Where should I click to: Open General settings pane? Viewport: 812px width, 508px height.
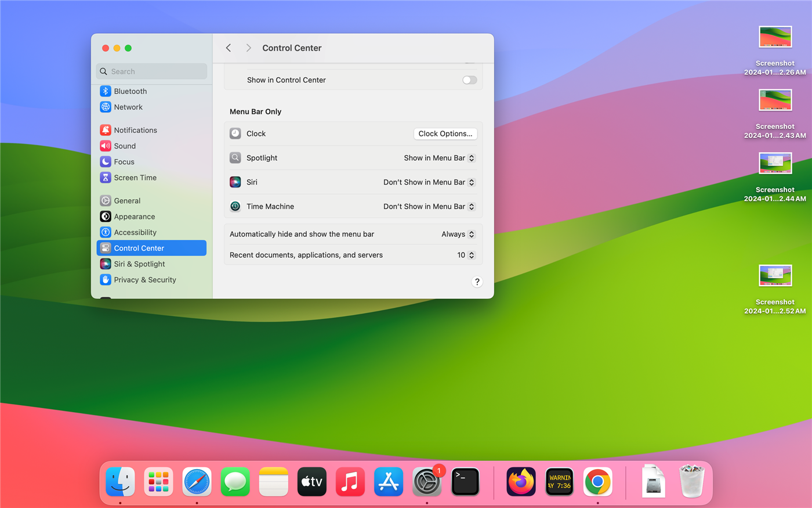tap(127, 201)
